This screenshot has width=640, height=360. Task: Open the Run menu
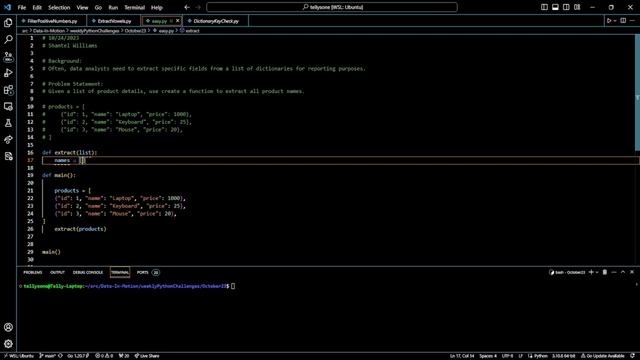tap(113, 7)
